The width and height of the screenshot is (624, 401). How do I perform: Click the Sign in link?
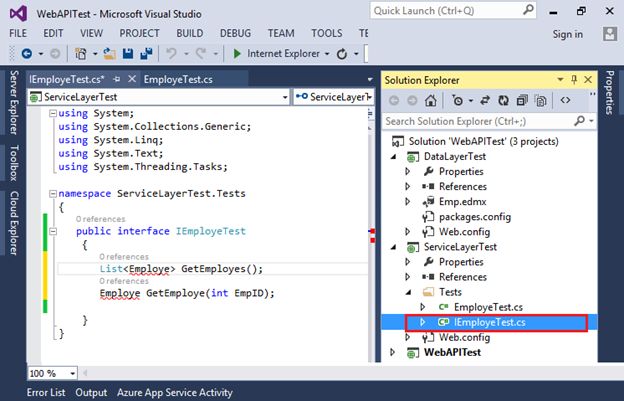click(567, 34)
